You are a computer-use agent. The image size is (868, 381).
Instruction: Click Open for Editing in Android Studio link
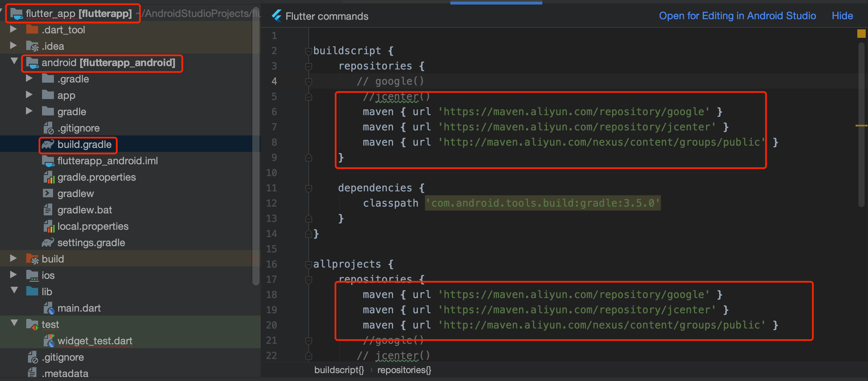(x=737, y=16)
